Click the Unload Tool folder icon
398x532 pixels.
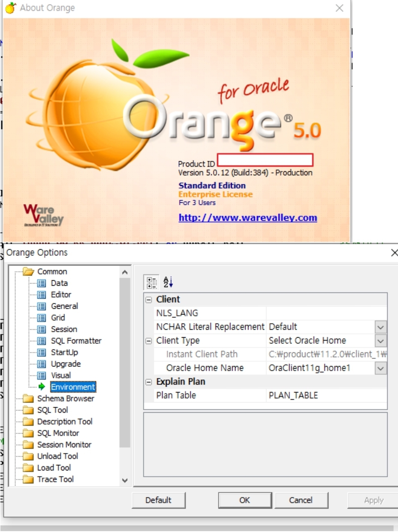pos(28,457)
